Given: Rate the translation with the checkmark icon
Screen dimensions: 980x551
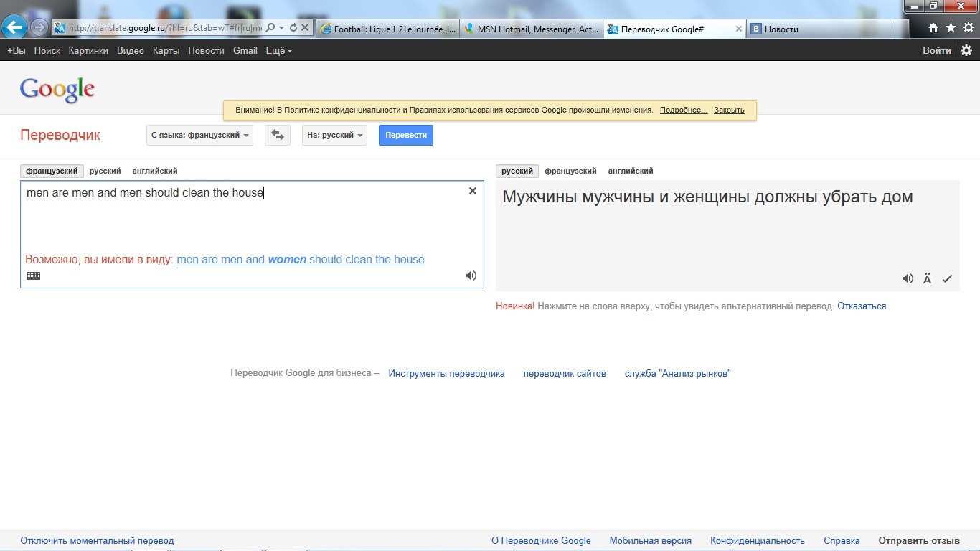Looking at the screenshot, I should pyautogui.click(x=947, y=278).
